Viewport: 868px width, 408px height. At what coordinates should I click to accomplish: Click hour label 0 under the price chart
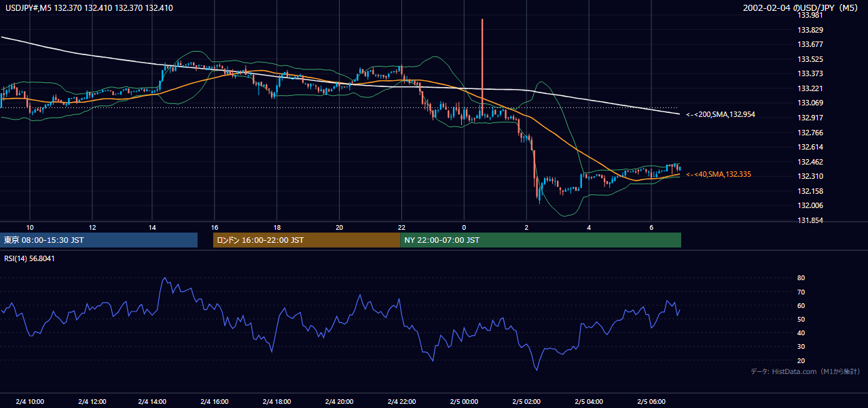464,227
